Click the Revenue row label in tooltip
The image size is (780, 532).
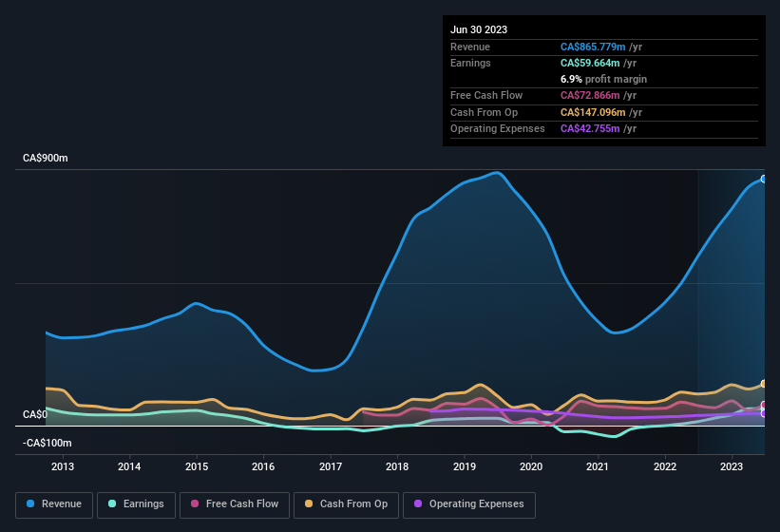(x=470, y=47)
